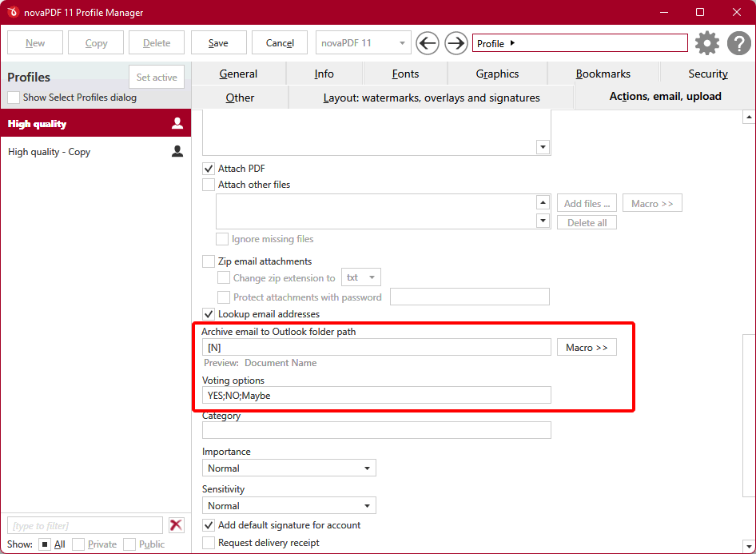
Task: Open help via the question mark icon
Action: [x=738, y=43]
